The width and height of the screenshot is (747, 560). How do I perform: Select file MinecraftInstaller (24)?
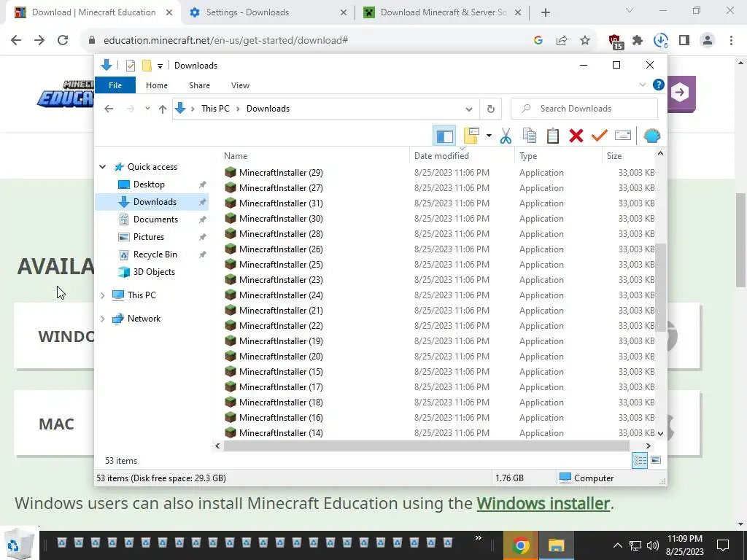(281, 295)
